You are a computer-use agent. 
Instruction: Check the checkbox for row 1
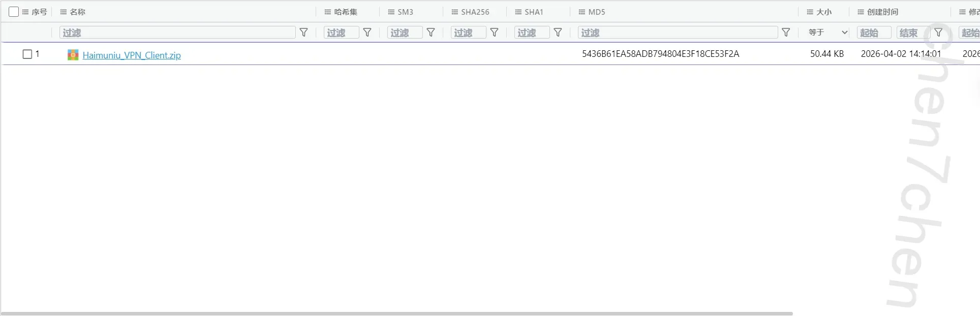(27, 54)
